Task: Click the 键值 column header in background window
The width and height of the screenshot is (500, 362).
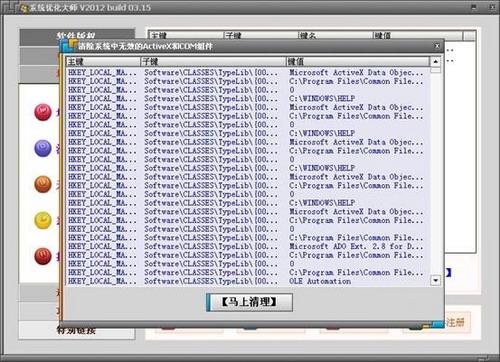Action: 418,35
